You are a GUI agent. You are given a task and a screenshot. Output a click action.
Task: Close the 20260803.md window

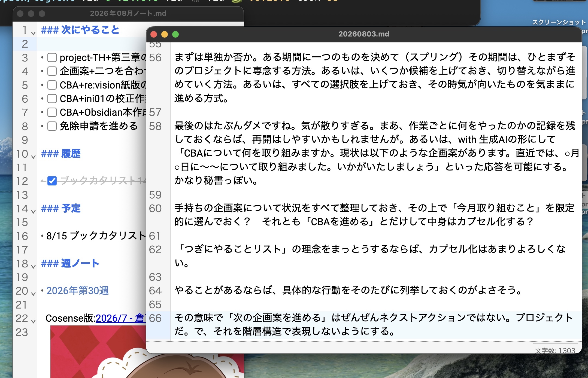(x=154, y=34)
